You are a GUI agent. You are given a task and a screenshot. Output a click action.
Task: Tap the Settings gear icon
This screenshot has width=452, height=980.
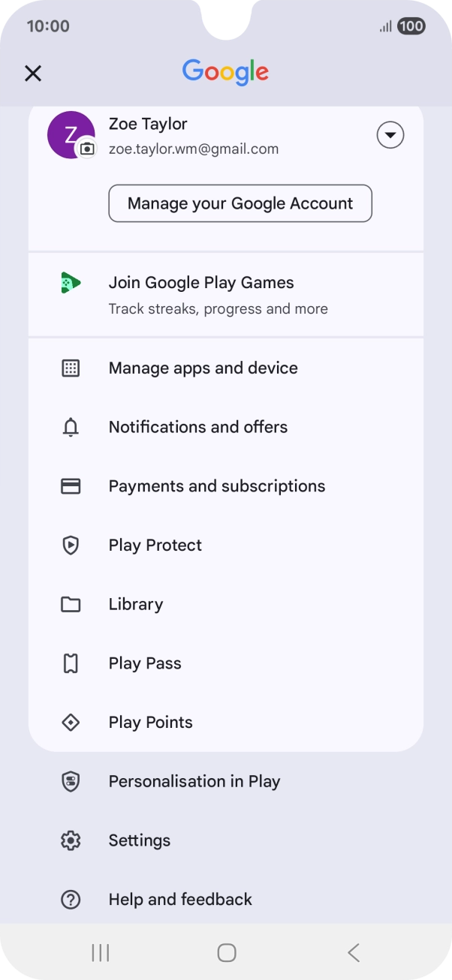point(71,840)
